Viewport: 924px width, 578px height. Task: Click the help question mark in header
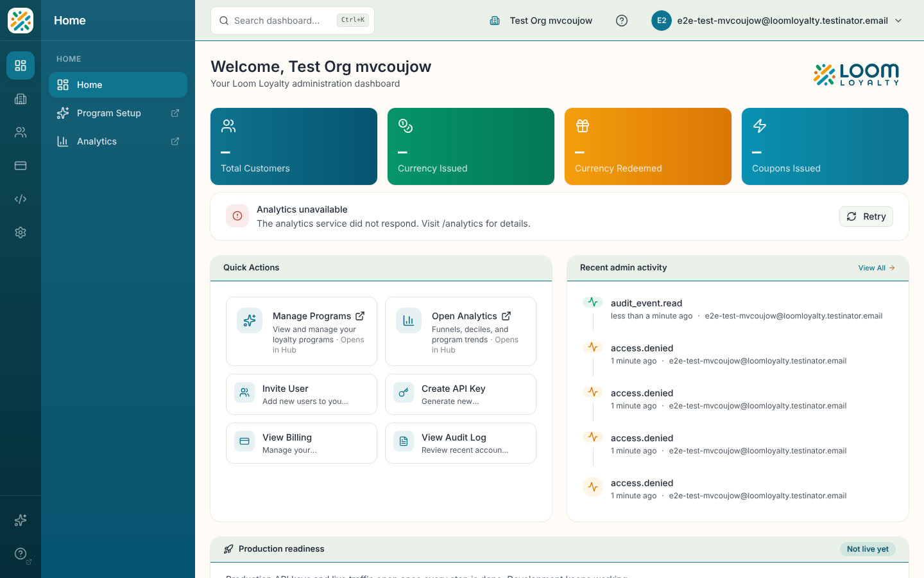coord(622,21)
